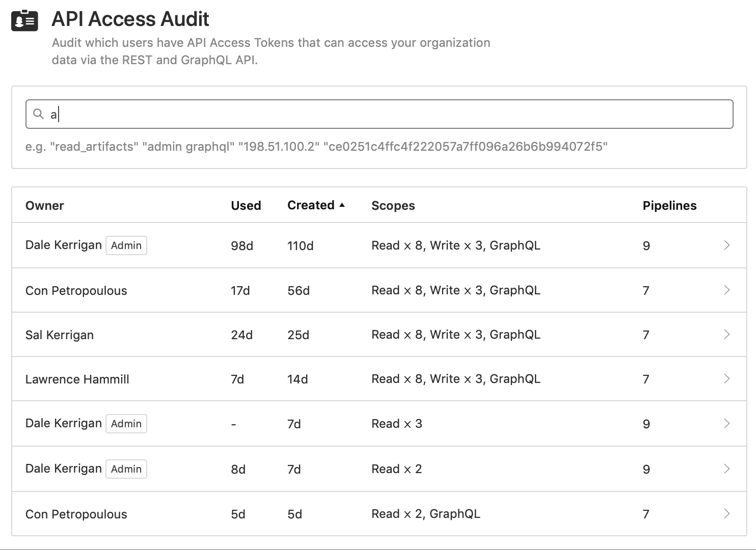Viewport: 756px width, 550px height.
Task: Expand details for Con Petropoulous's 56d token
Action: (x=727, y=290)
